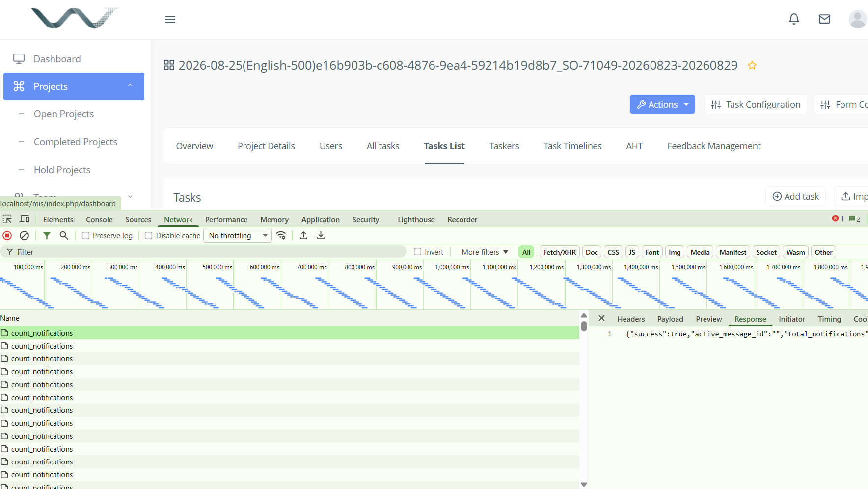
Task: Toggle the hamburger sidebar menu
Action: [170, 19]
